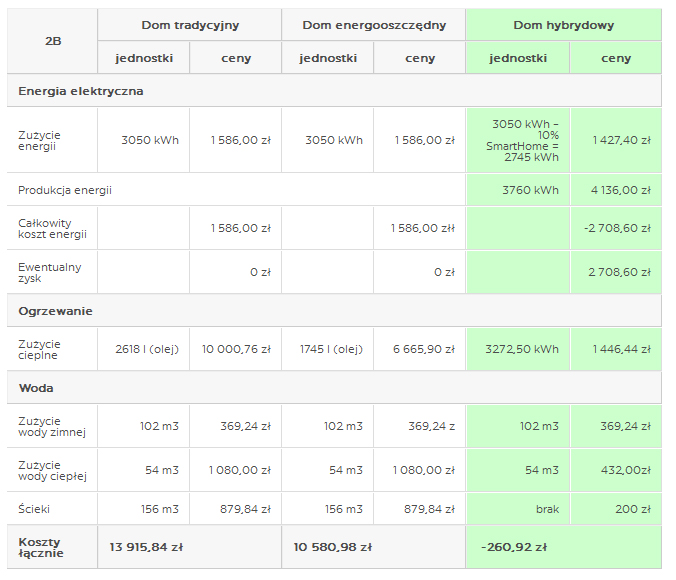Click the "6 665,90 zł" heating cost cell
This screenshot has width=676, height=580.
(419, 349)
